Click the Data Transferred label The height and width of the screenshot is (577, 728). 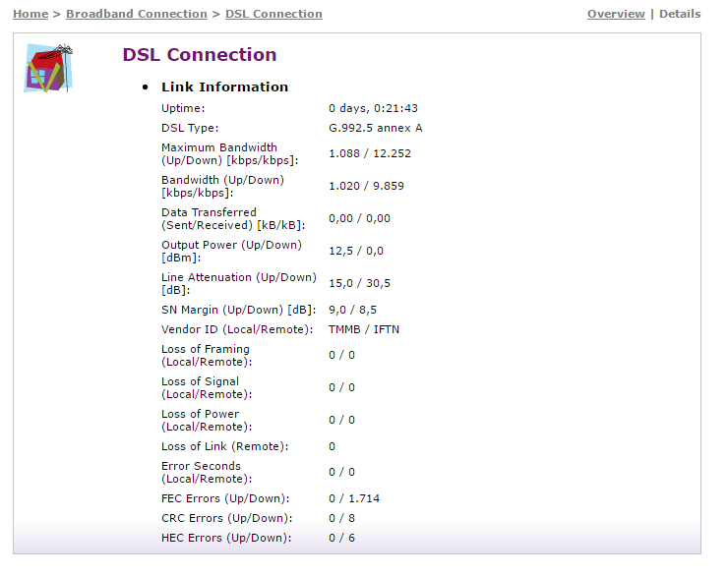coord(233,219)
